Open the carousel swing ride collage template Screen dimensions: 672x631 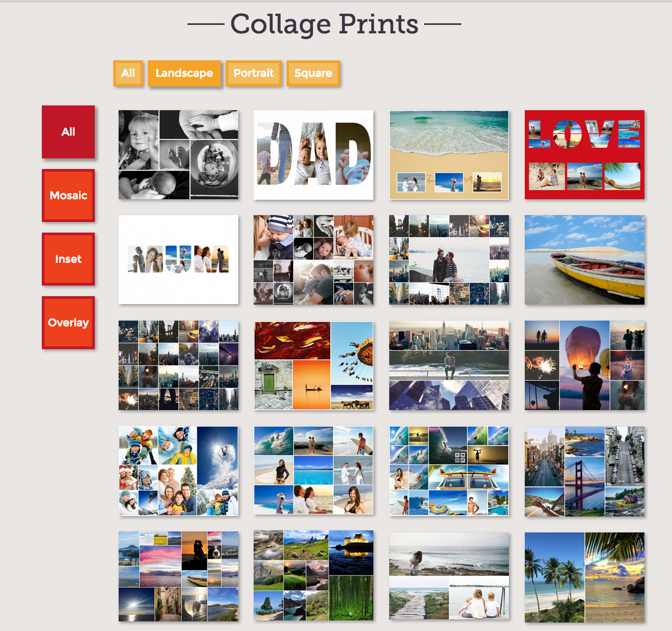point(313,365)
